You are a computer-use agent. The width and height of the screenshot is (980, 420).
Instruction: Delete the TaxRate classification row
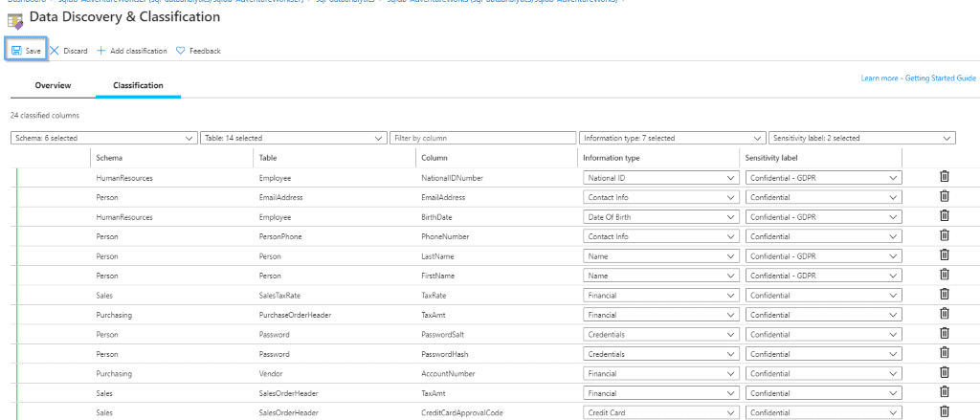(x=945, y=295)
